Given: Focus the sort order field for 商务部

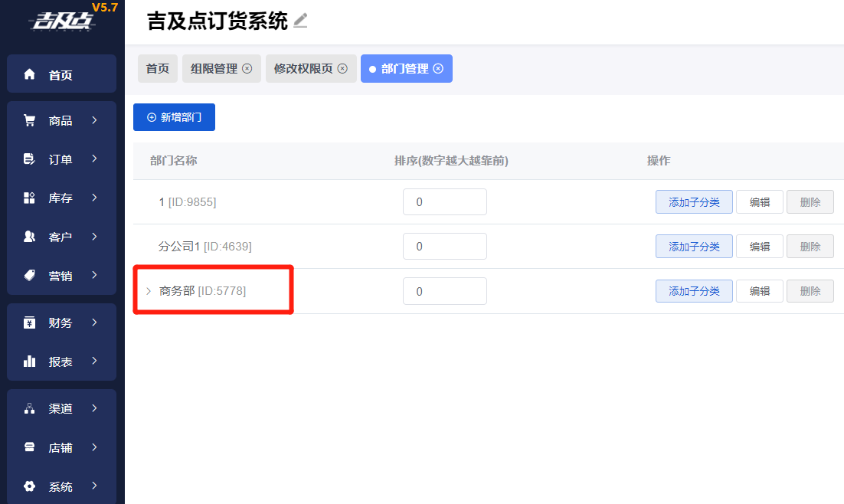Looking at the screenshot, I should coord(444,291).
